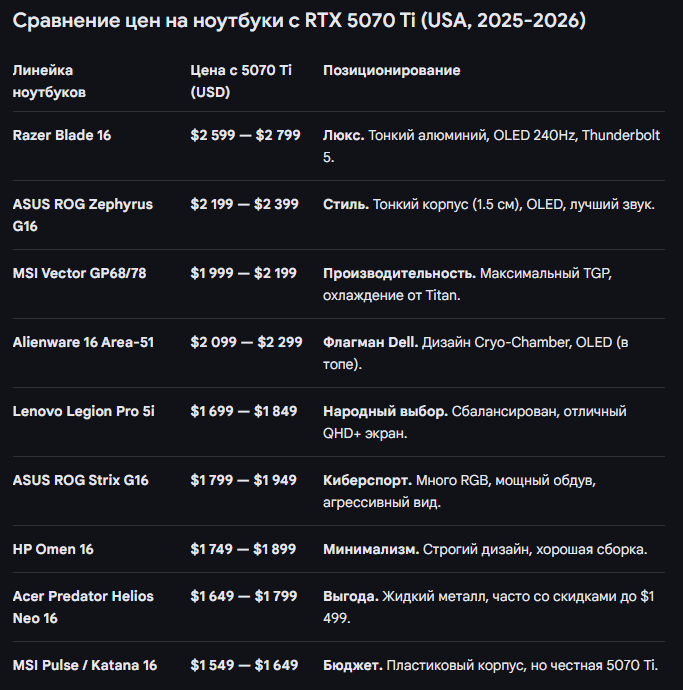Click the bold 'Люкс.' positioning label

click(344, 135)
